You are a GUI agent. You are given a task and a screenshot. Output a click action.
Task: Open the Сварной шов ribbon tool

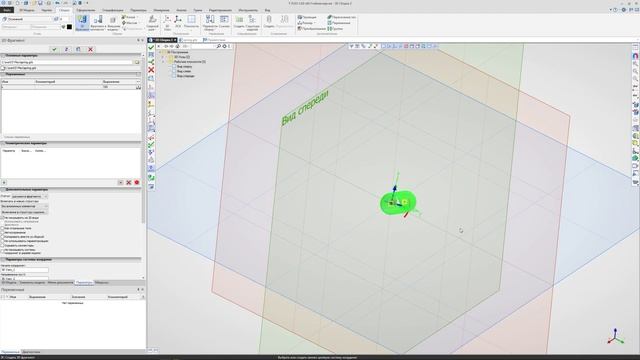point(152,22)
